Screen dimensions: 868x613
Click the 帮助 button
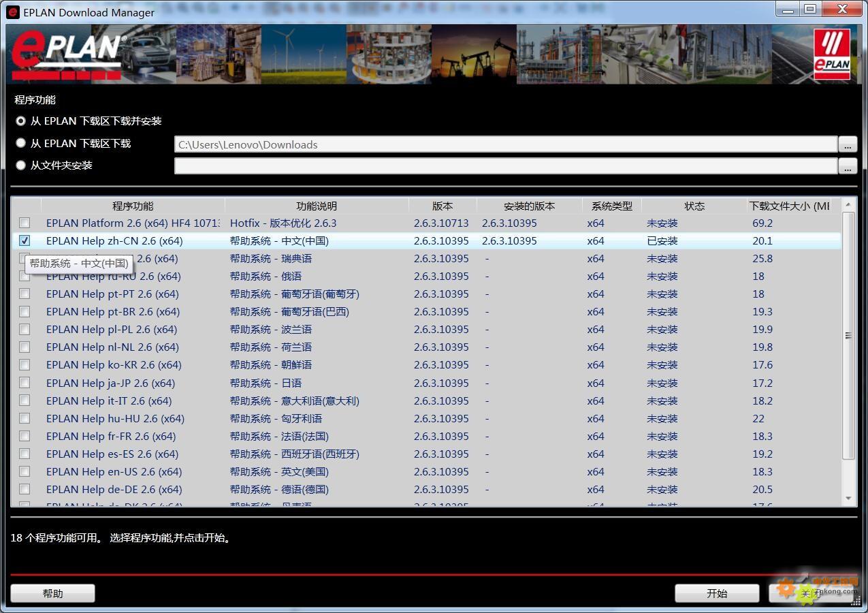[x=52, y=593]
